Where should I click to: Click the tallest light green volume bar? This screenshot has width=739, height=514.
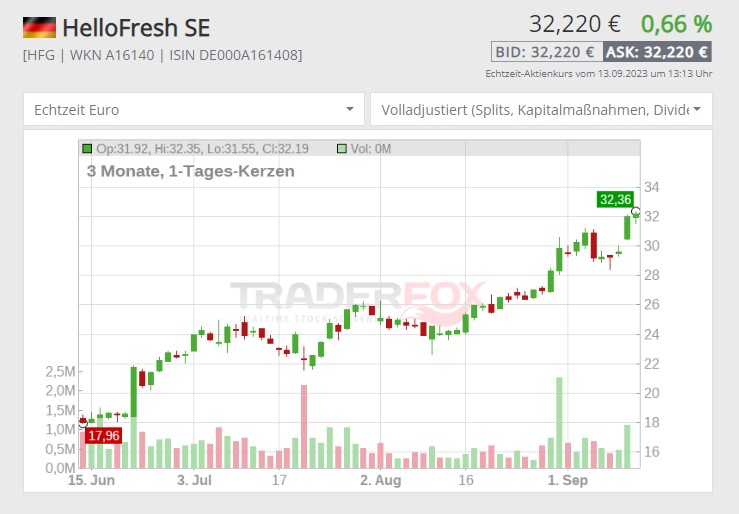[x=559, y=421]
